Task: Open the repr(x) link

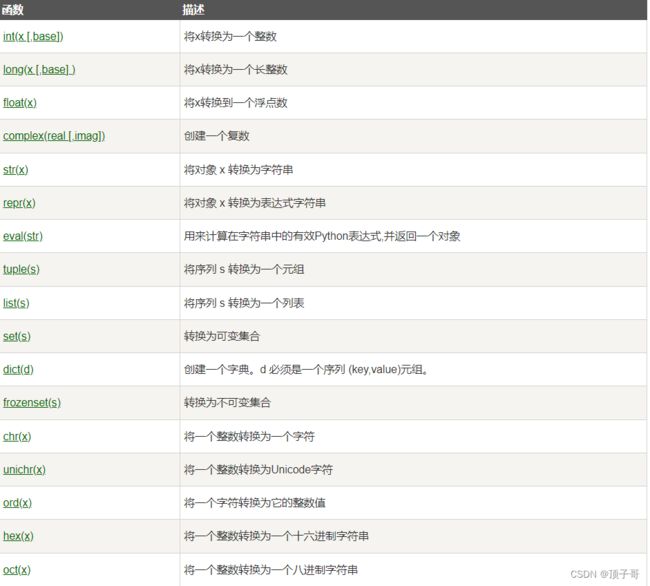Action: pos(19,203)
